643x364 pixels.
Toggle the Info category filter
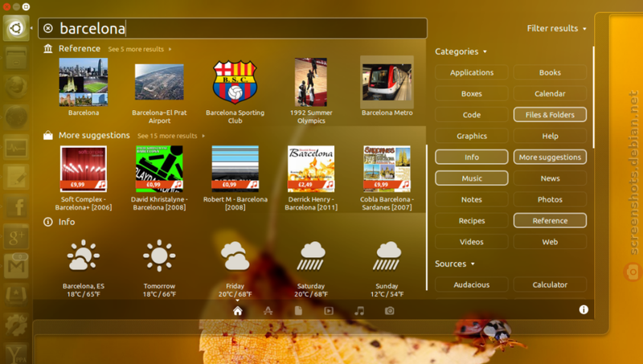(x=472, y=157)
